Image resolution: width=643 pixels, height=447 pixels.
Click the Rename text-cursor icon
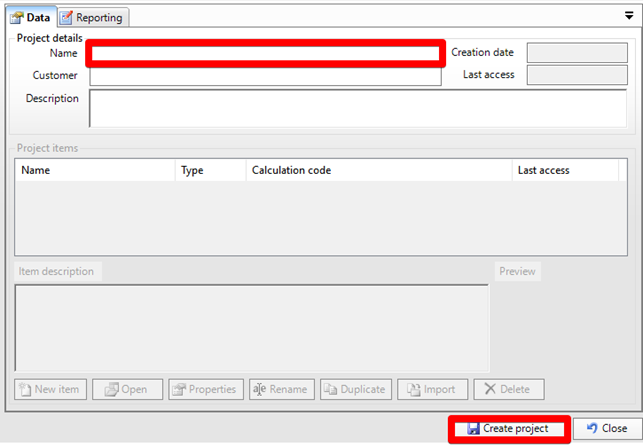tap(259, 389)
